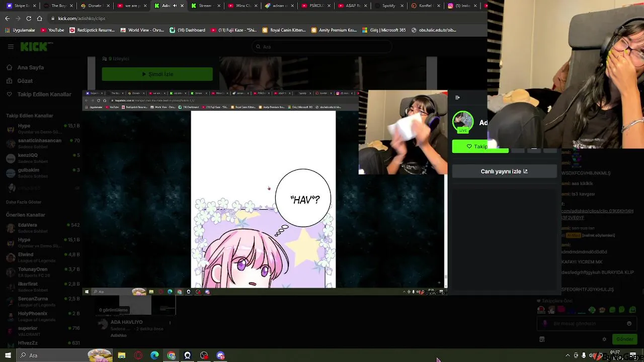The image size is (644, 362).
Task: Open the chat shop store icon
Action: point(542,339)
